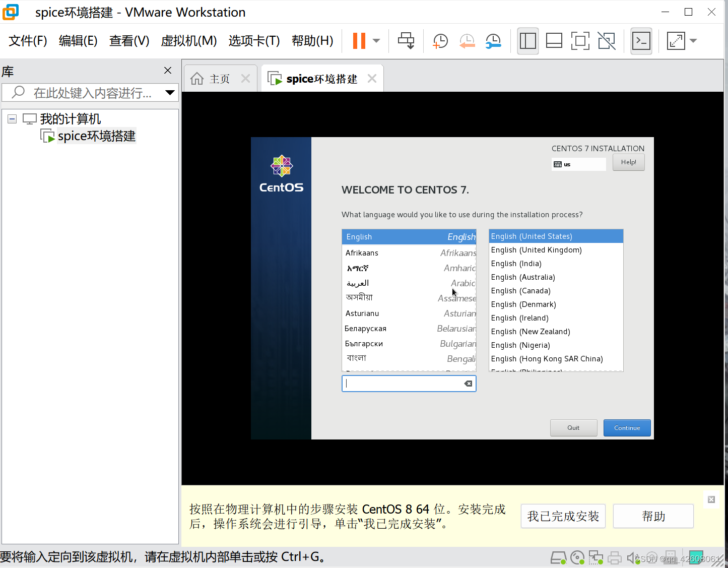Open the suspend button dropdown arrow
The image size is (728, 568).
(x=375, y=41)
